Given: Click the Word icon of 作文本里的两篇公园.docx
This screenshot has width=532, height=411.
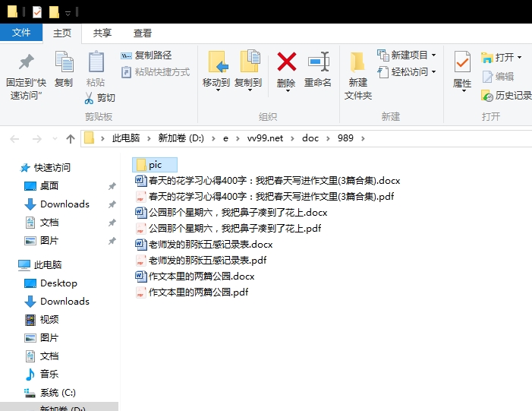Looking at the screenshot, I should pyautogui.click(x=140, y=276).
